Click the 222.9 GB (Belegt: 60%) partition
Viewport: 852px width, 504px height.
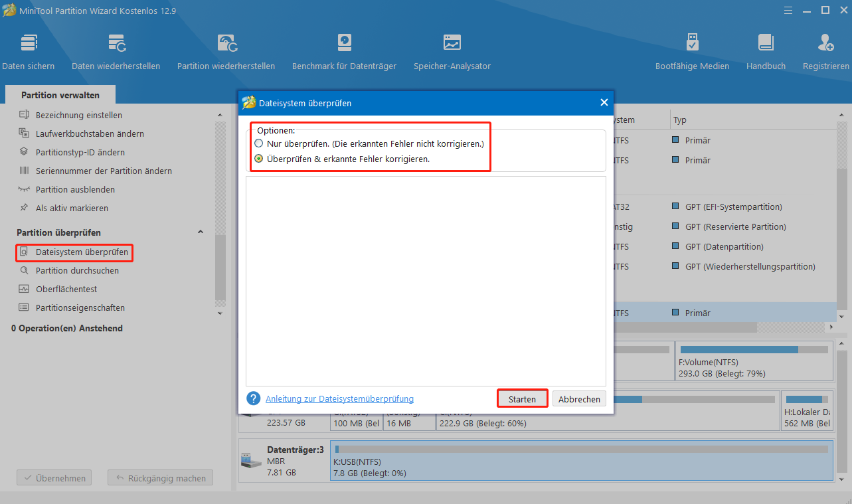[608, 411]
